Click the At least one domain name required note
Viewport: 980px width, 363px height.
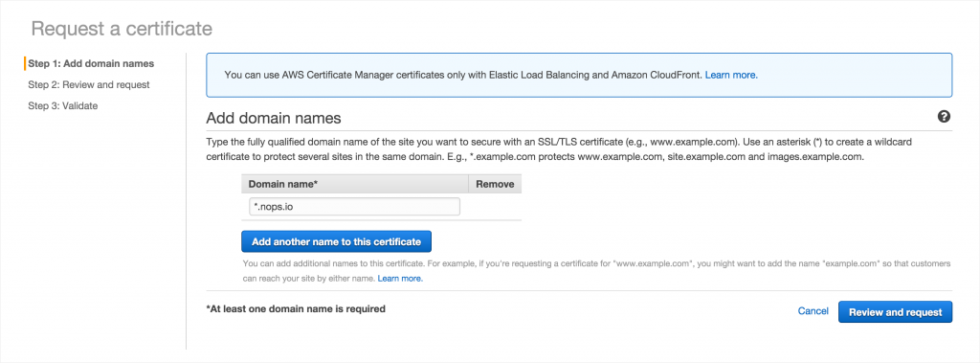point(296,308)
